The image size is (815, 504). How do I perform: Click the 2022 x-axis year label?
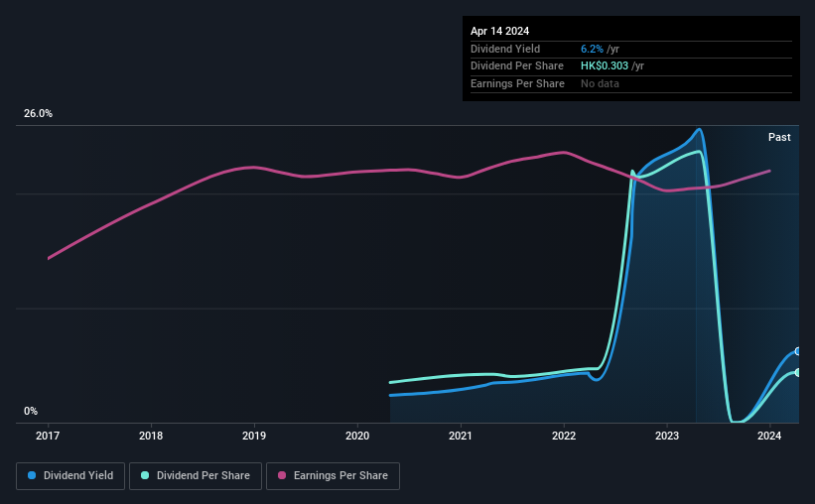(x=564, y=435)
